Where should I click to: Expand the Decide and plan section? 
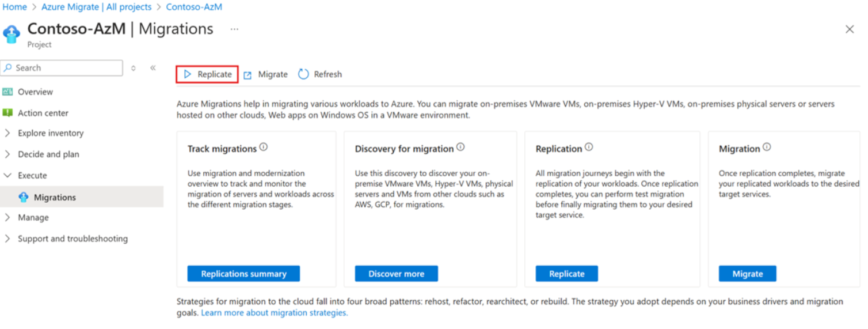coord(7,154)
